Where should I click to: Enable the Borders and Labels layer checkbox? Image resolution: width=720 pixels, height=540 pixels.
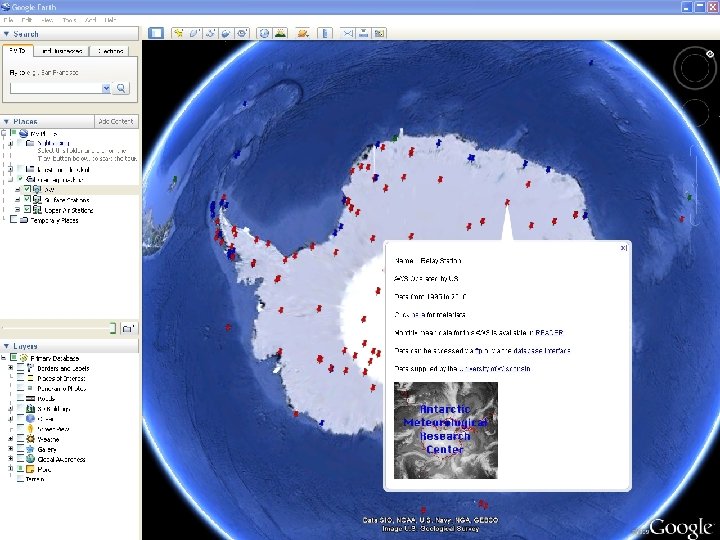pos(20,368)
